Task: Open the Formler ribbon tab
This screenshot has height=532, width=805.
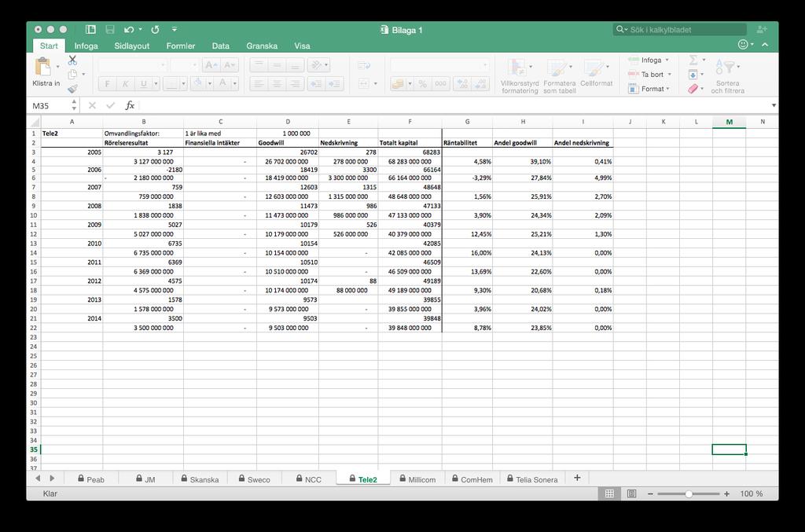Action: click(180, 46)
